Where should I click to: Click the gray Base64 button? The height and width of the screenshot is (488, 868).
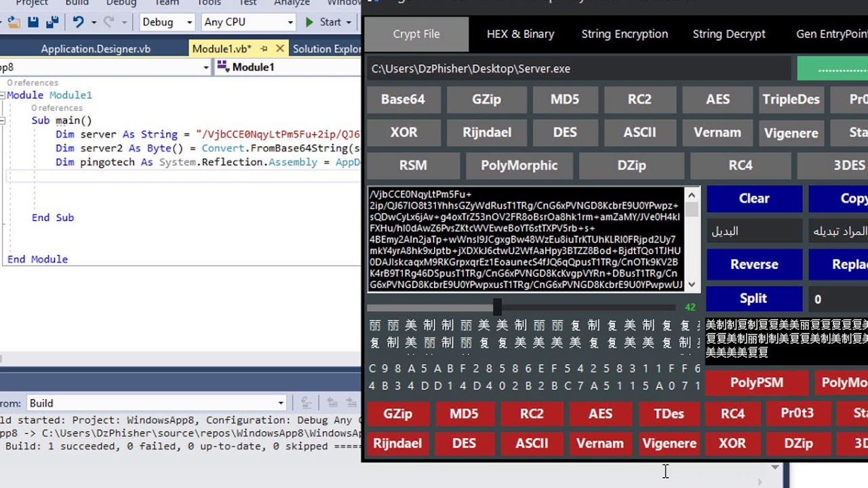[x=403, y=99]
